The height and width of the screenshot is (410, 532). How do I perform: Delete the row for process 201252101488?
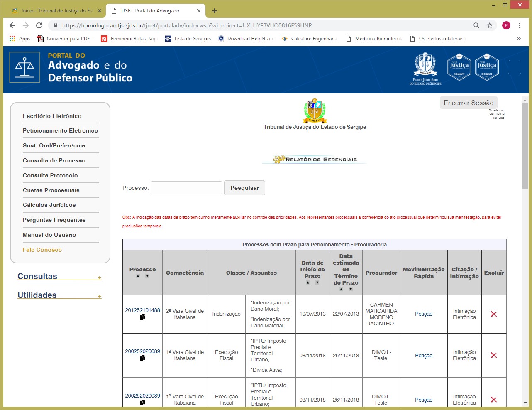click(494, 314)
